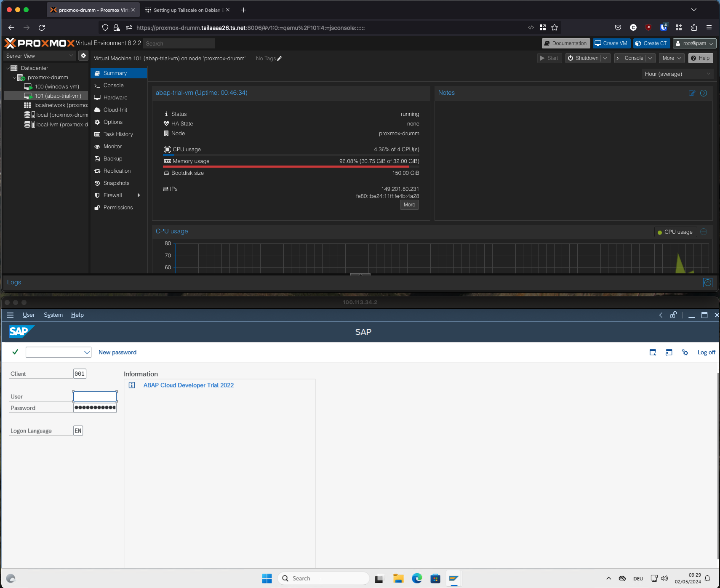Switch to Tailscale on Debian browser tab
This screenshot has width=720, height=588.
click(x=187, y=10)
